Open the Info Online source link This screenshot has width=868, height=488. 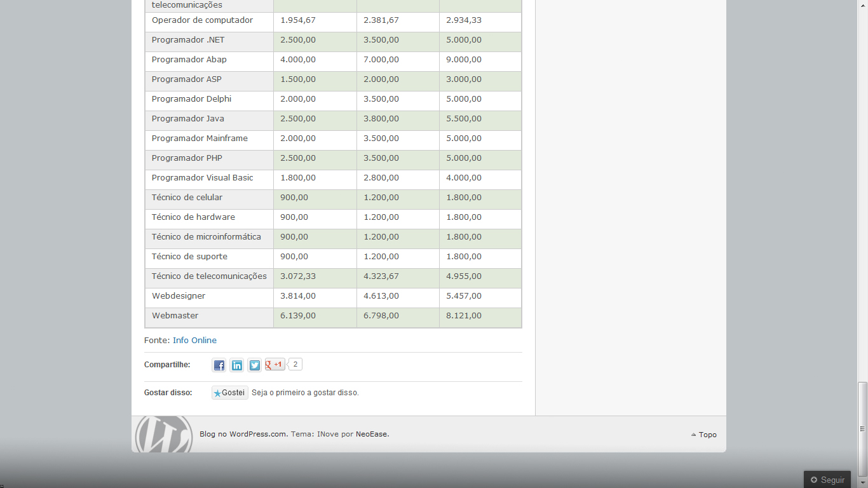click(194, 341)
